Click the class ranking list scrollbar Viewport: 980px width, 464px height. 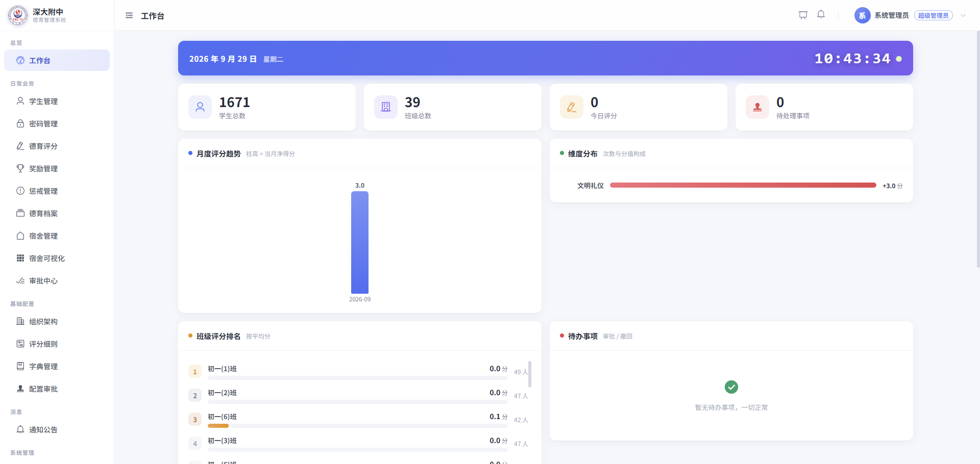tap(530, 374)
